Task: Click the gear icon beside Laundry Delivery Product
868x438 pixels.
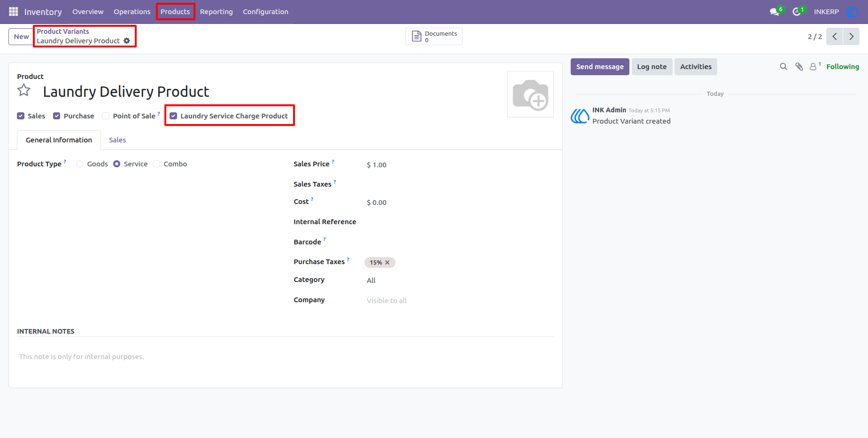Action: pyautogui.click(x=127, y=41)
